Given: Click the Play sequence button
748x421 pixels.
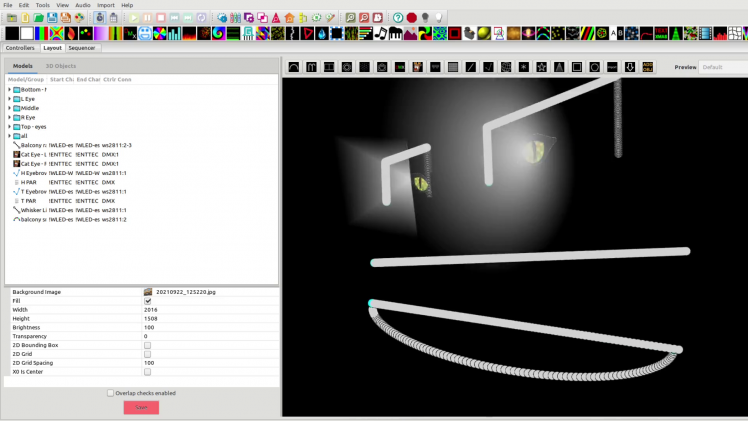Looking at the screenshot, I should (134, 18).
